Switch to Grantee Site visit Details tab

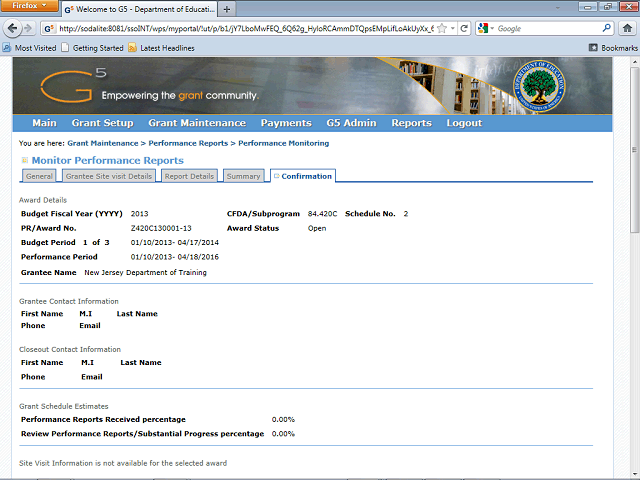(x=109, y=176)
